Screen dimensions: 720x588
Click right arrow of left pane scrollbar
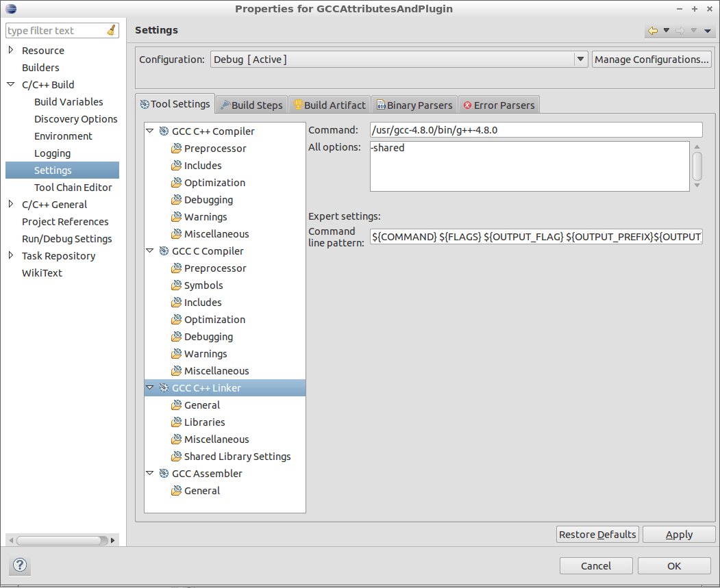tap(114, 540)
